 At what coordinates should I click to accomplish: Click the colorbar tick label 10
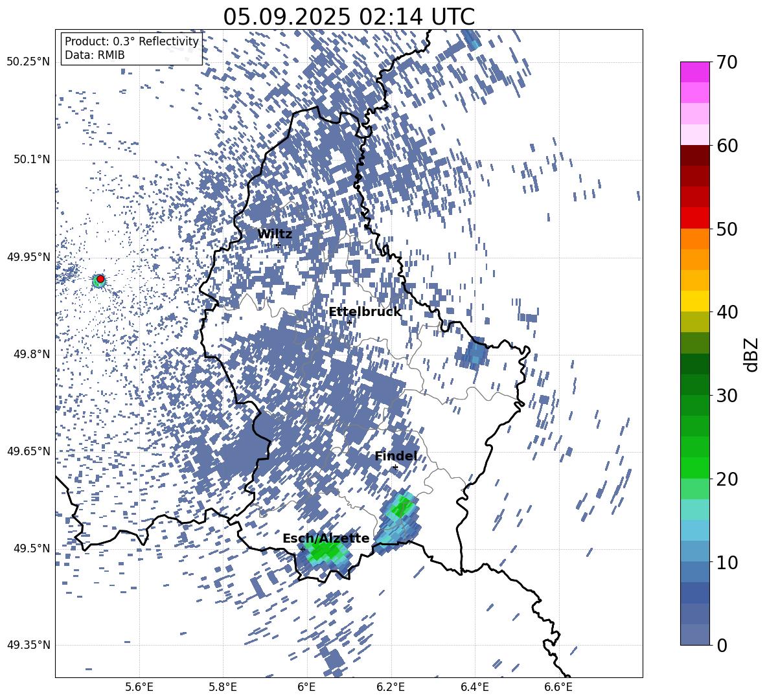(x=727, y=562)
